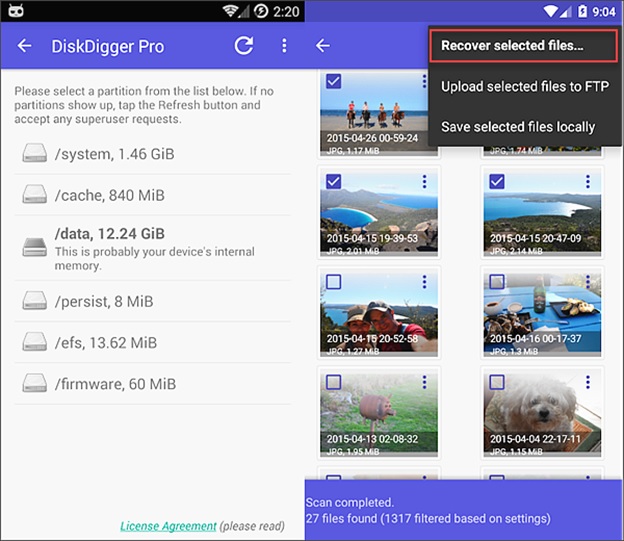Click the drive icon for /persist
The width and height of the screenshot is (624, 541).
click(x=35, y=301)
